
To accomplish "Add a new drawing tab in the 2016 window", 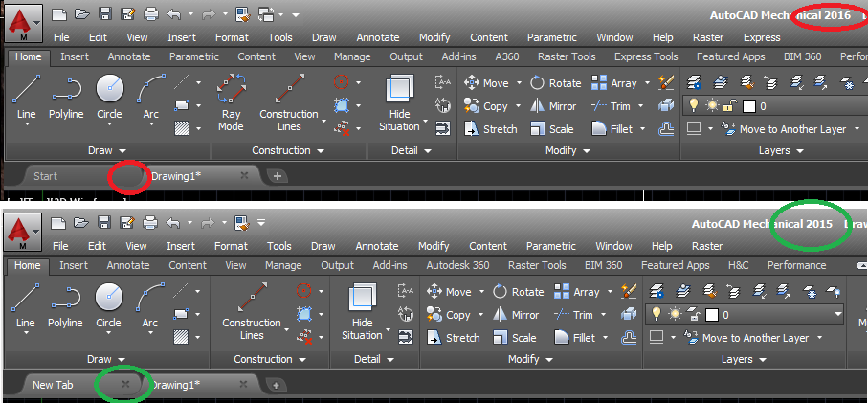I will click(x=278, y=176).
